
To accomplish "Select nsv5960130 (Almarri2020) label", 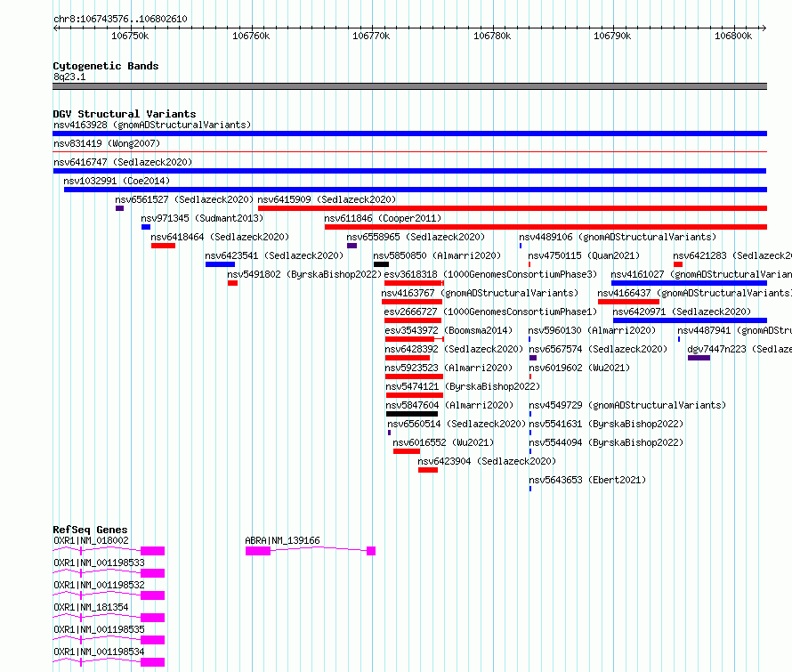I will 592,330.
